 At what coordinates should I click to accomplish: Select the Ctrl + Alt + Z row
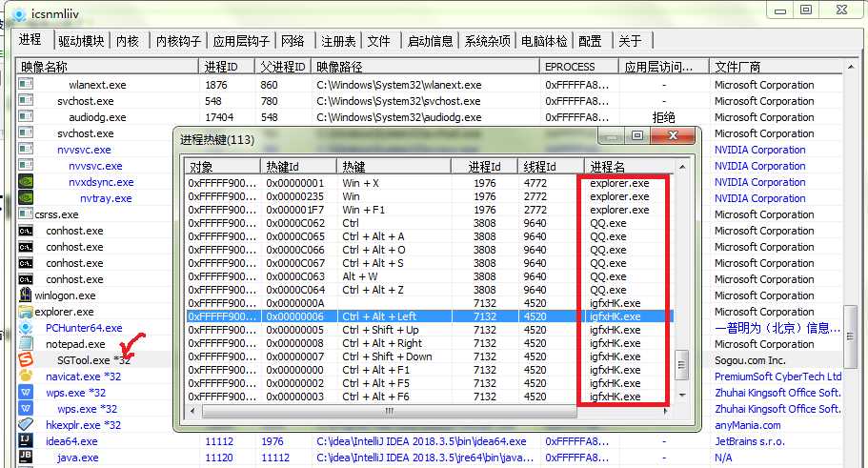click(x=430, y=290)
